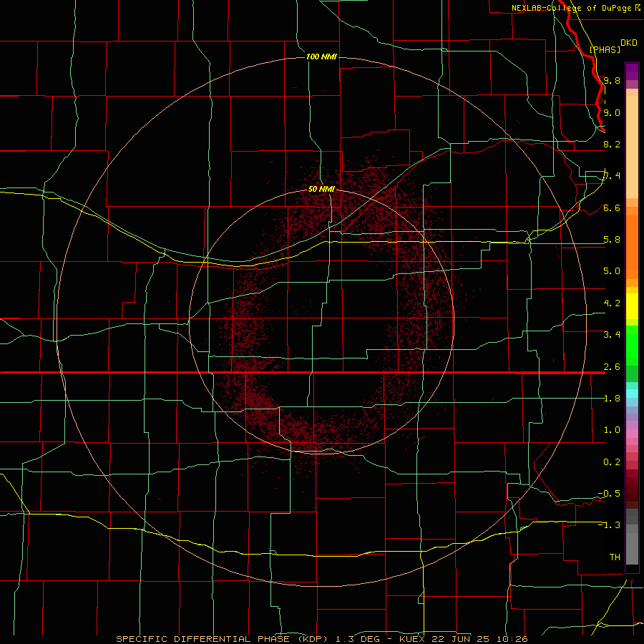Click the 1.3 DEG elevation text
The height and width of the screenshot is (644, 644).
(x=357, y=639)
